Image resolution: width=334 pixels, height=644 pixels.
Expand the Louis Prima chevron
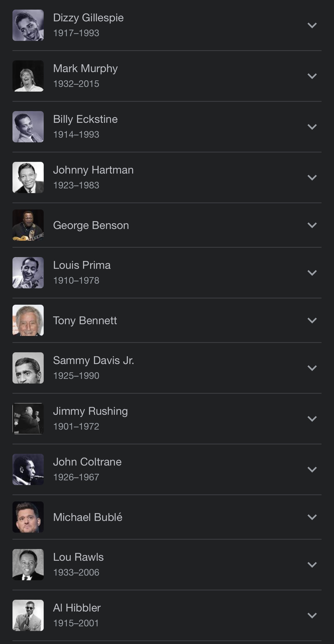[x=312, y=273]
